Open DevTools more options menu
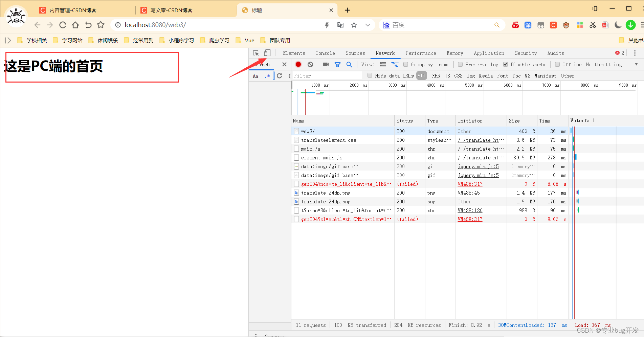The image size is (644, 337). 635,53
